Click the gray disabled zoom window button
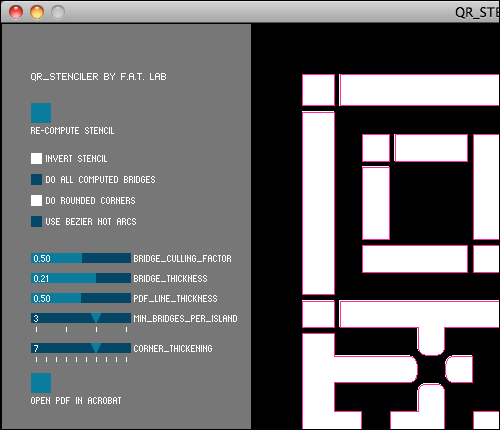The image size is (500, 430). (x=58, y=12)
